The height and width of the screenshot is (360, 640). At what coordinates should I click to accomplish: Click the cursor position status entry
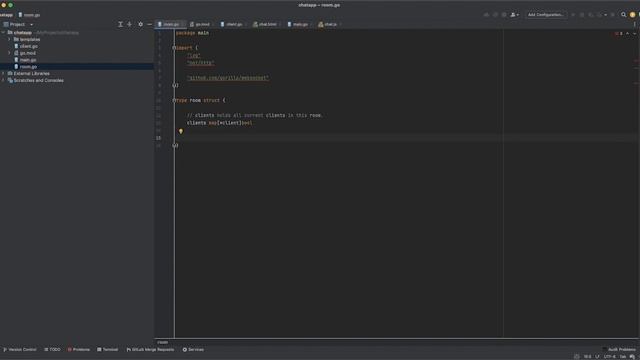[587, 356]
